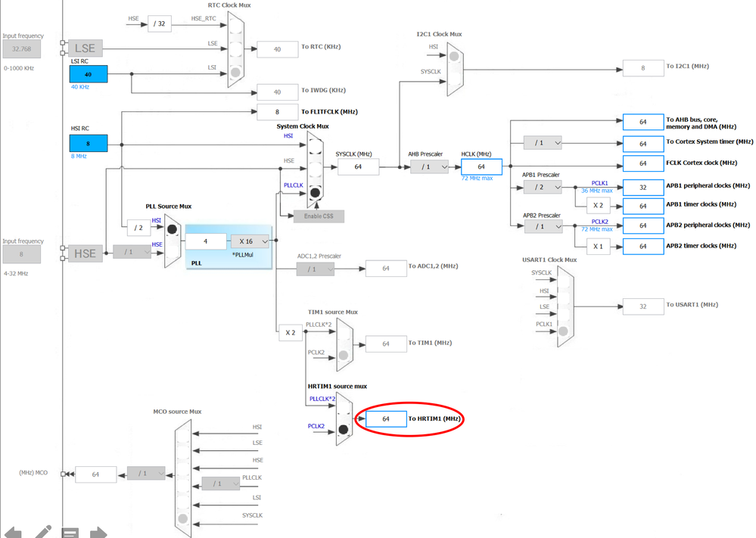756x538 pixels.
Task: Open the APB2 Prescaler /1 dropdown
Action: point(543,226)
